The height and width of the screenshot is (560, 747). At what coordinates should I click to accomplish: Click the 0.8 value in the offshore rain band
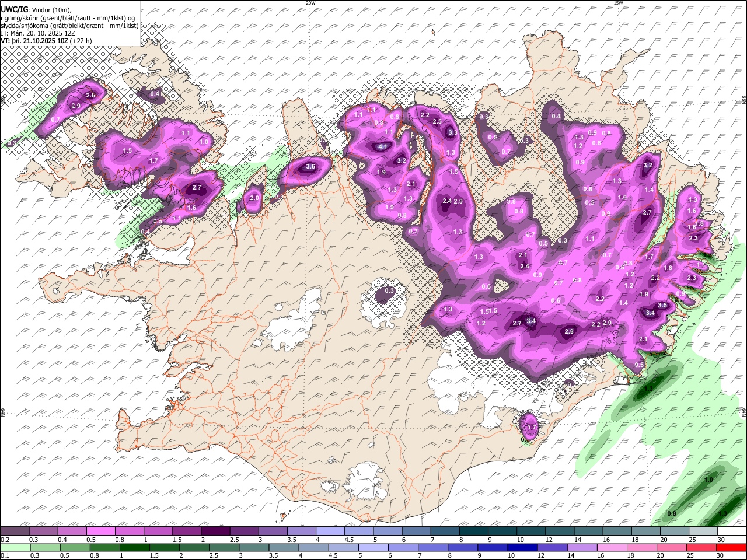point(672,514)
